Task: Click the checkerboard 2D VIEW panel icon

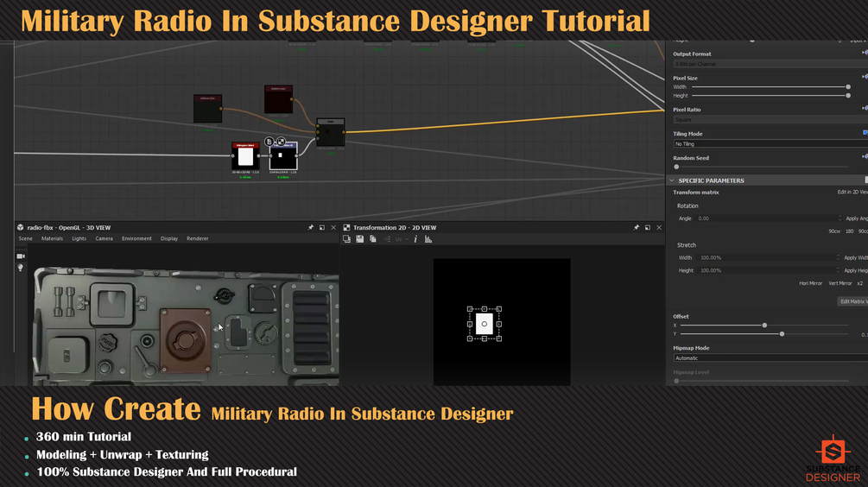Action: pyautogui.click(x=346, y=227)
